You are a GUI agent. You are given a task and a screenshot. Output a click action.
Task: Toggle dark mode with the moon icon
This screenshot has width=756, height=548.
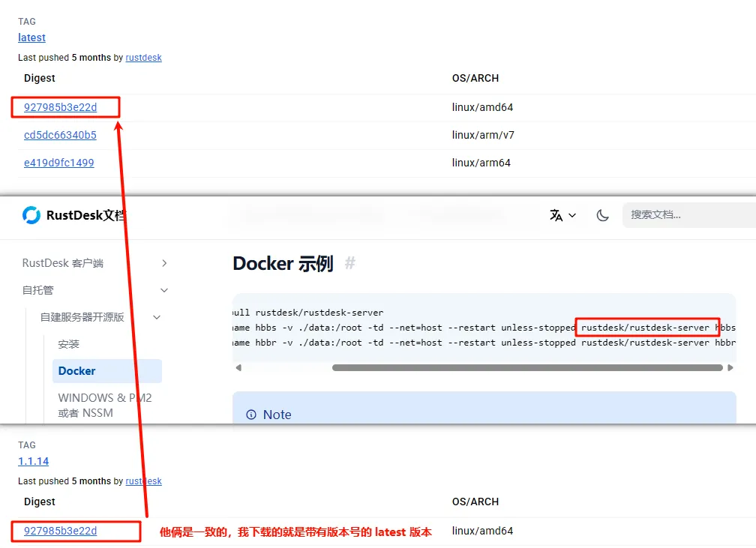pyautogui.click(x=601, y=215)
